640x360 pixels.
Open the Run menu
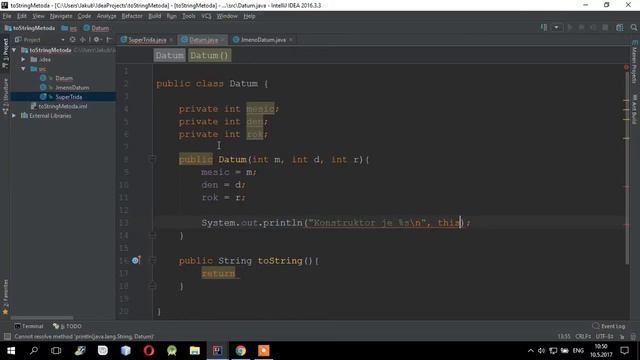pos(171,16)
